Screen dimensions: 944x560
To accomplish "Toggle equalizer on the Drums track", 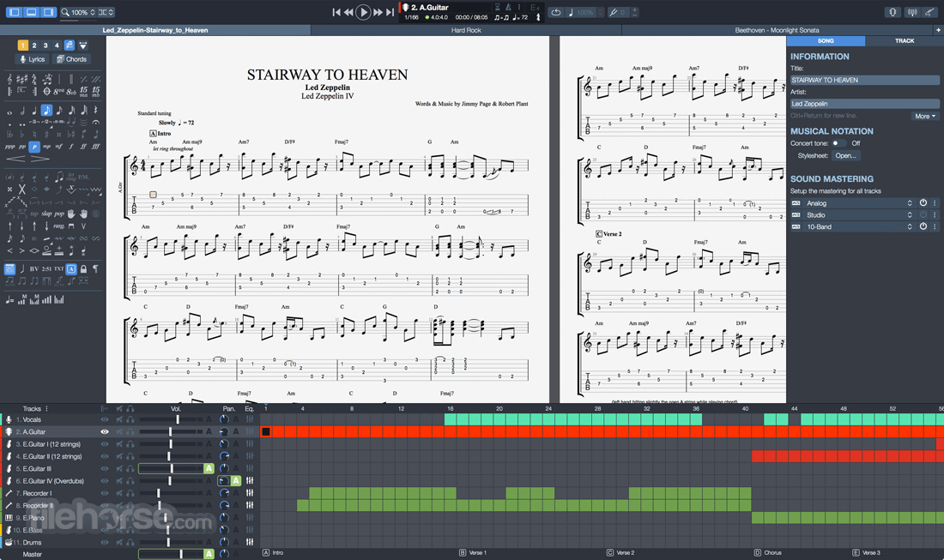I will [250, 542].
